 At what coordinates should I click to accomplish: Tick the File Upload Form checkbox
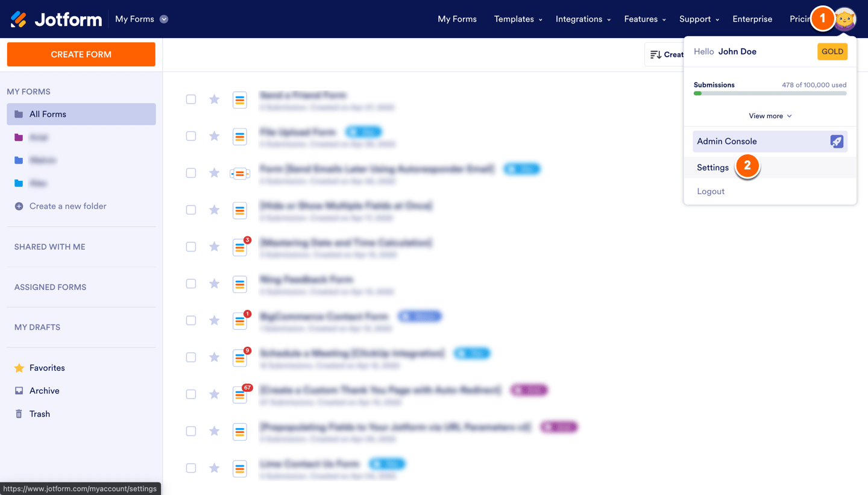pyautogui.click(x=191, y=136)
